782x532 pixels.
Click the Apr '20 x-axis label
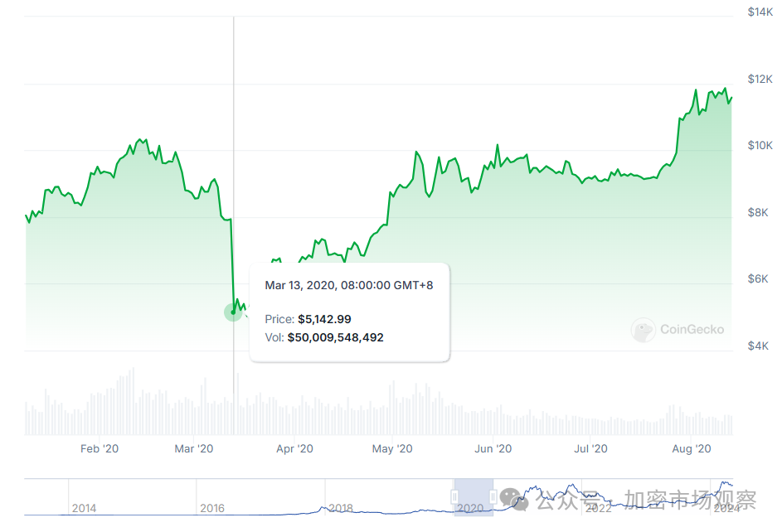click(x=294, y=448)
